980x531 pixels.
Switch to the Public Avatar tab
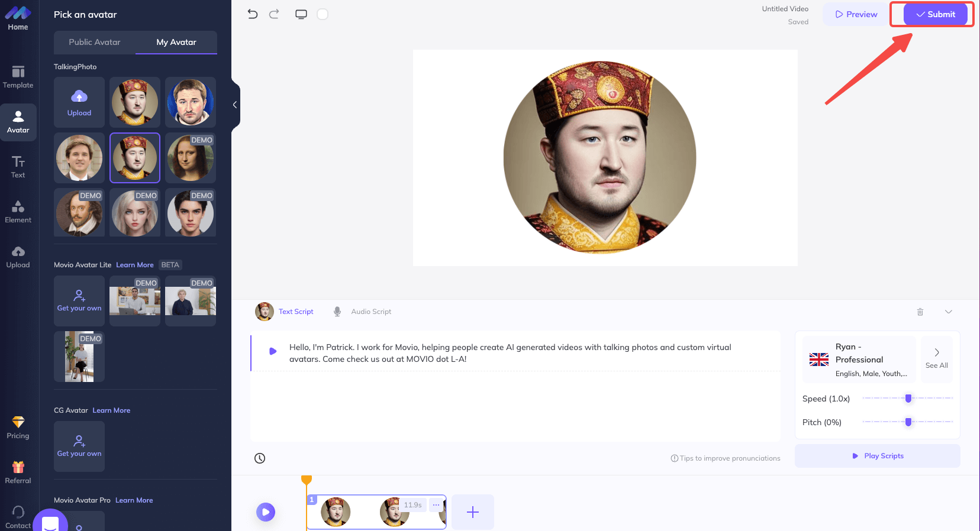pyautogui.click(x=95, y=42)
